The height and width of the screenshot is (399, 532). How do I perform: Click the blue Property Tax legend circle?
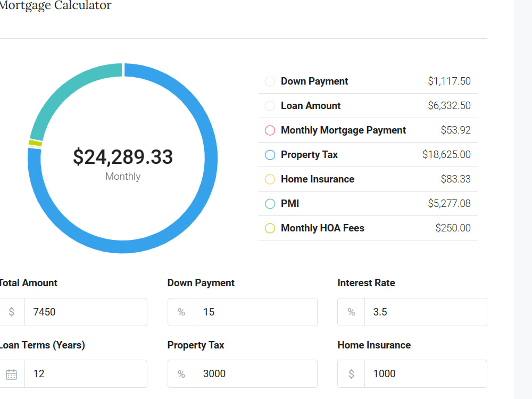pyautogui.click(x=270, y=155)
